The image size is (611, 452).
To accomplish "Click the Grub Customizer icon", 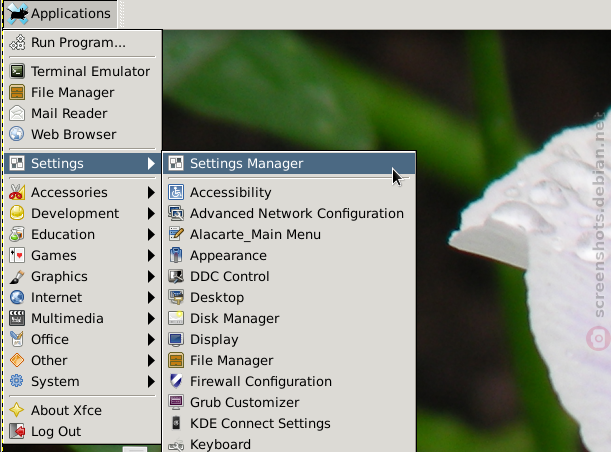I will (x=176, y=403).
